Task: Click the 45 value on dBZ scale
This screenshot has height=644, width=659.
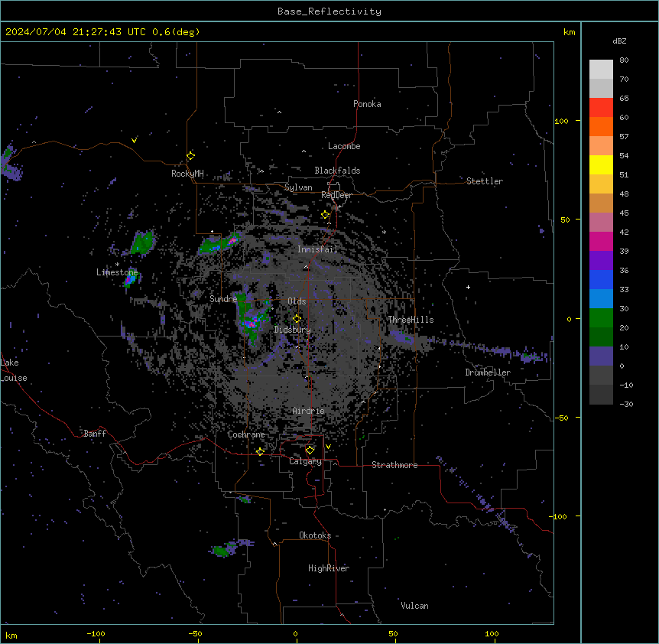Action: [x=624, y=213]
